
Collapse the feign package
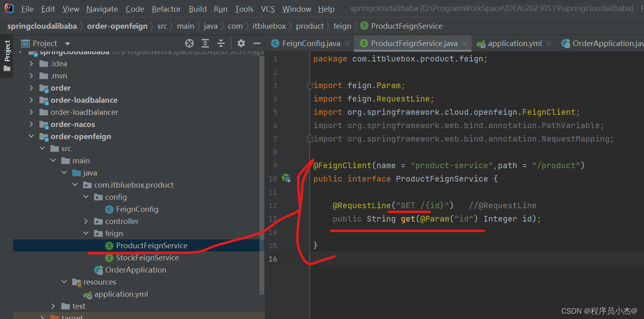[86, 233]
